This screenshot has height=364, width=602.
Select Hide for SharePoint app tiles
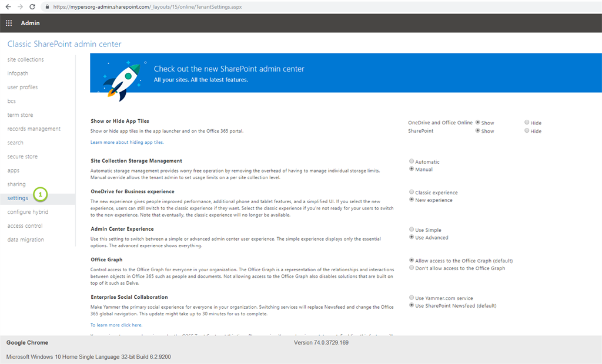click(527, 130)
